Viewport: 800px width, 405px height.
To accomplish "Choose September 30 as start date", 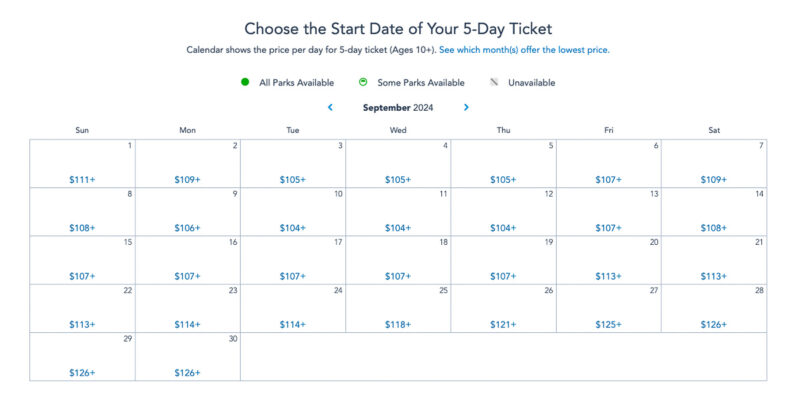I will [187, 357].
